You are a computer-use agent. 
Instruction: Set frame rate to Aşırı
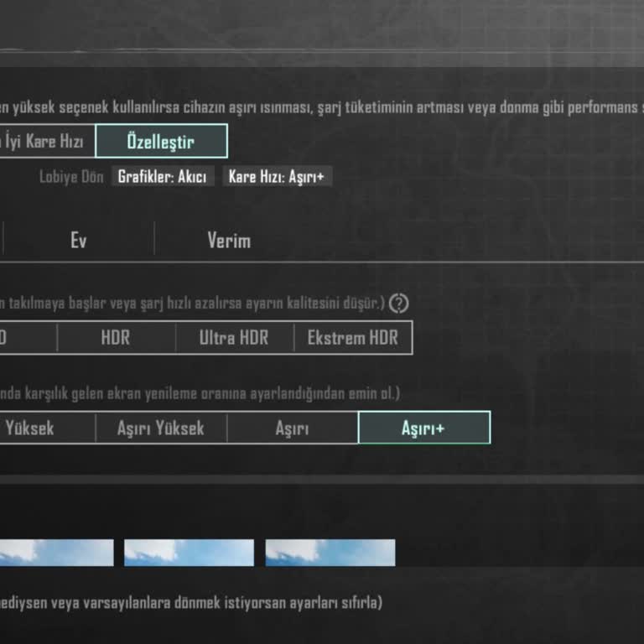[292, 428]
